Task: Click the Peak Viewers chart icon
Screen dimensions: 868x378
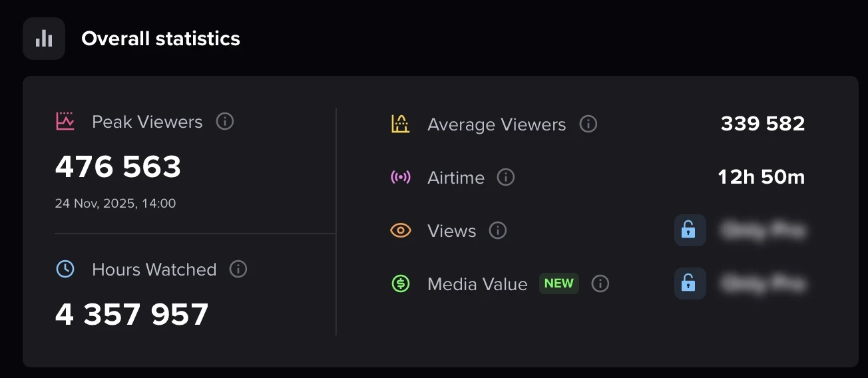Action: [x=65, y=122]
